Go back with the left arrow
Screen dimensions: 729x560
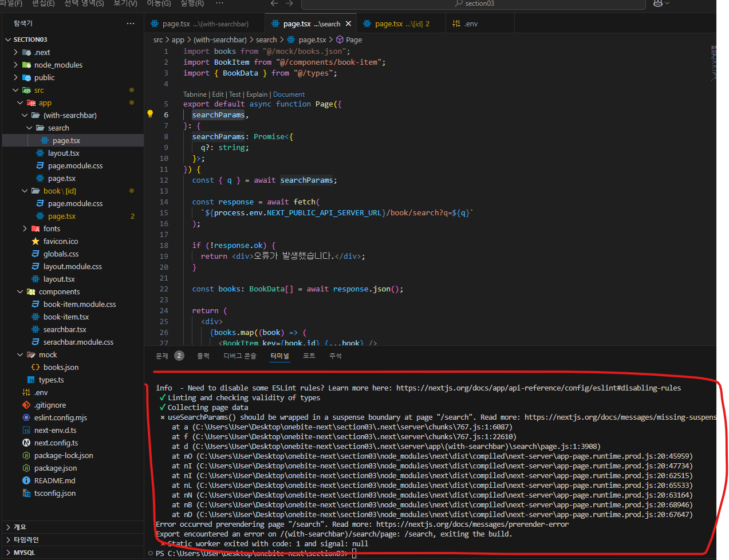(x=274, y=3)
